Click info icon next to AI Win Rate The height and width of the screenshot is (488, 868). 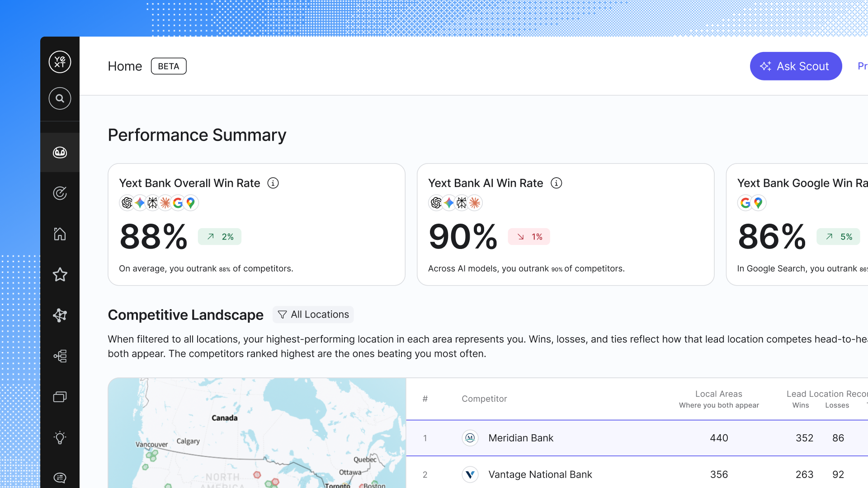pyautogui.click(x=557, y=183)
